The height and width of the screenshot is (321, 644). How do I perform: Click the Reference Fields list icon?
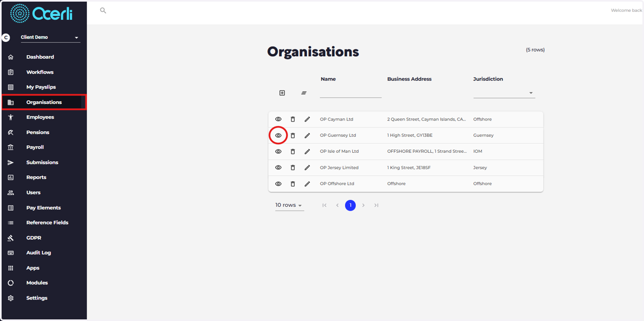point(11,222)
